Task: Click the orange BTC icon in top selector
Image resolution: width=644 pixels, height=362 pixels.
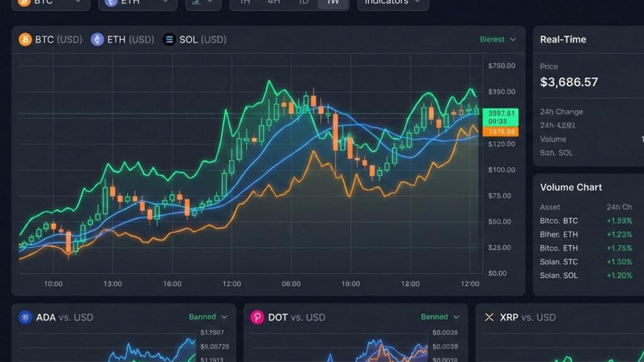Action: pos(25,3)
